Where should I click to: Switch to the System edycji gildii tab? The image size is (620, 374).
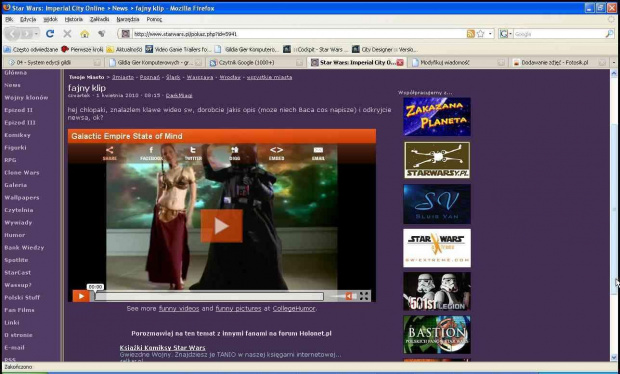(53, 62)
